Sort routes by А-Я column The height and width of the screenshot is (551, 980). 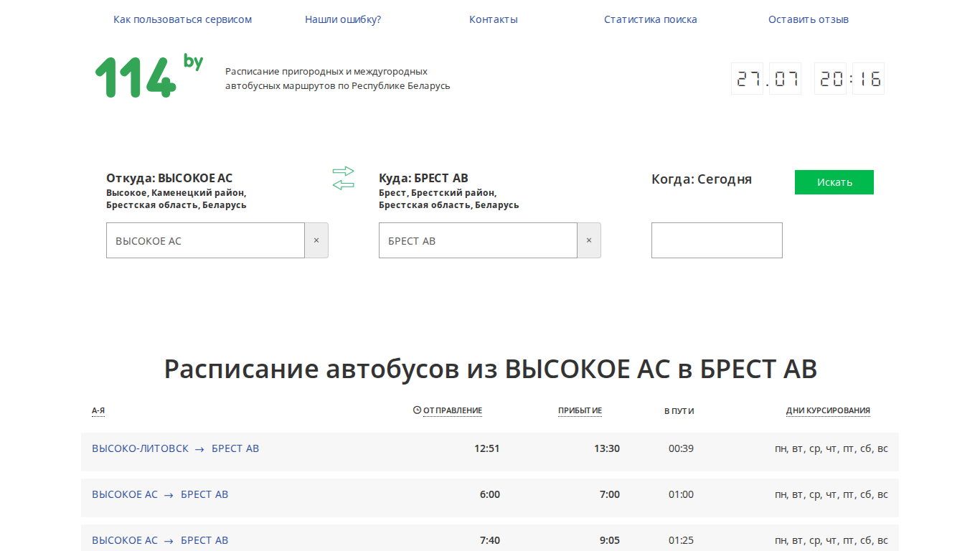[98, 411]
